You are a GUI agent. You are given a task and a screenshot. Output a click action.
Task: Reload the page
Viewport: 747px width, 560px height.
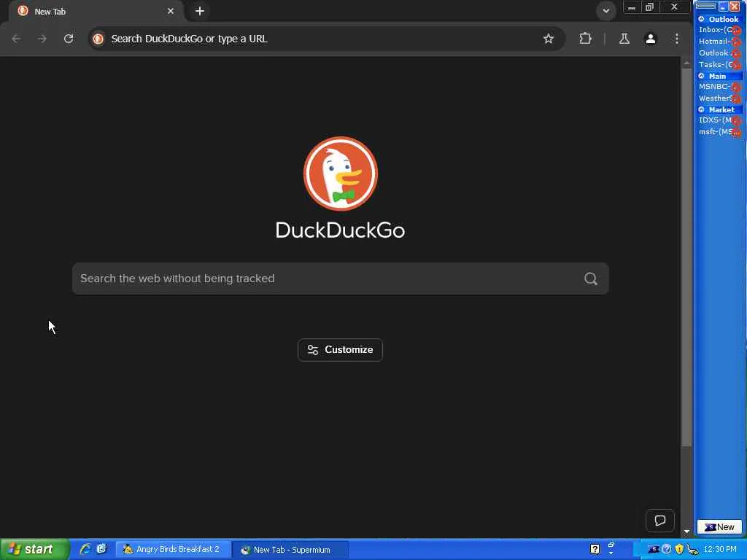[x=69, y=39]
